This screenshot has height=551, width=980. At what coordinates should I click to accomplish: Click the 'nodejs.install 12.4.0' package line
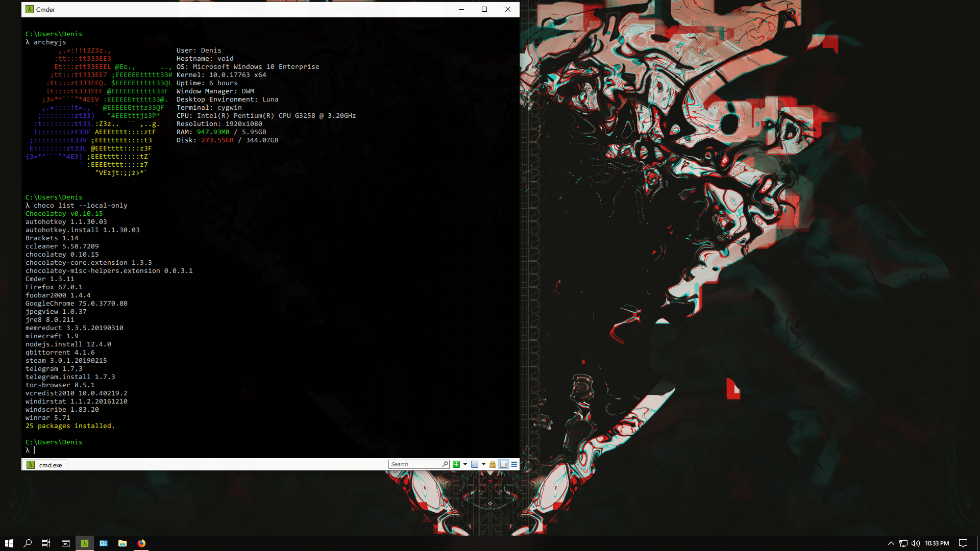[68, 344]
